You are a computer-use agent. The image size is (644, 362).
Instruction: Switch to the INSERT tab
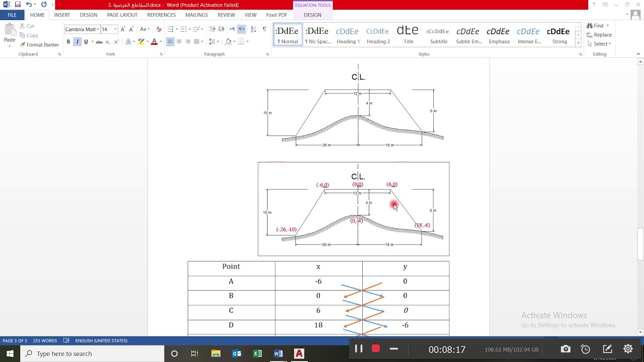click(62, 15)
